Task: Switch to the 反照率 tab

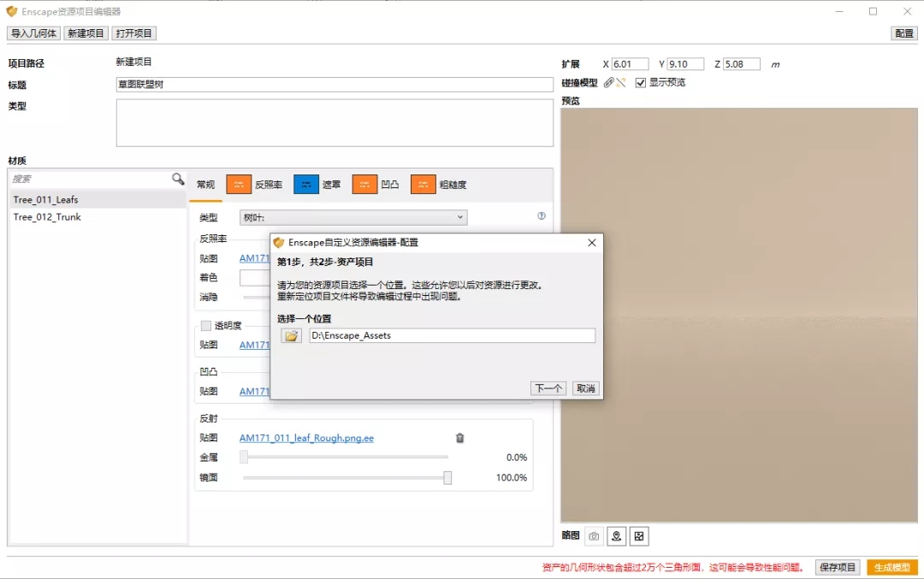Action: [254, 185]
